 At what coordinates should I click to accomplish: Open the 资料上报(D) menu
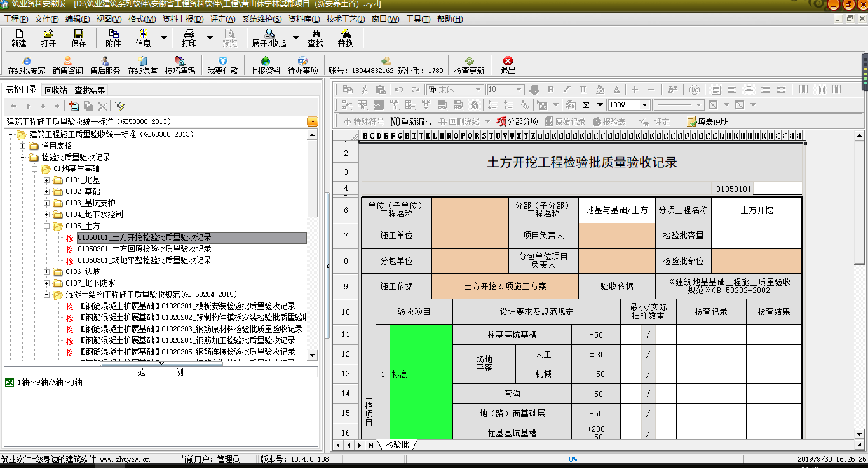pyautogui.click(x=183, y=19)
